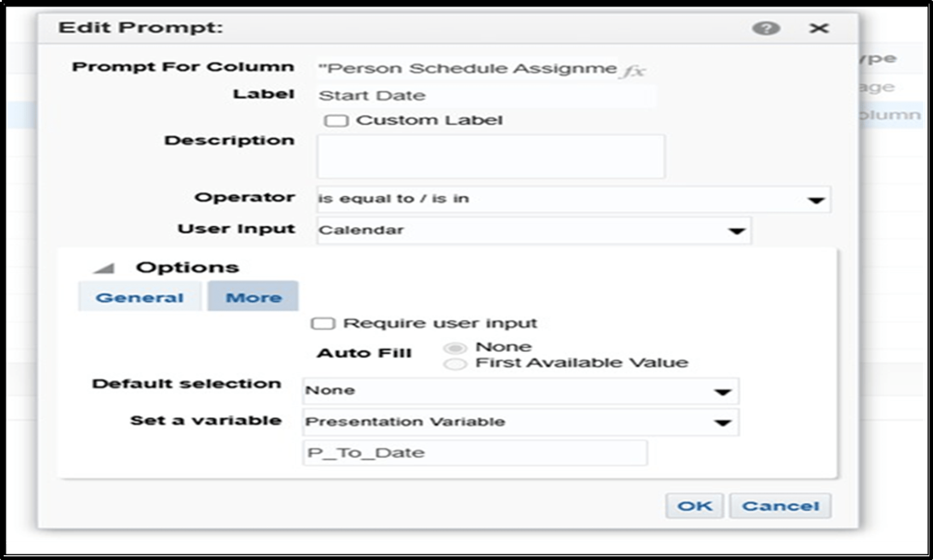Open the fx formula editor icon

click(x=633, y=70)
